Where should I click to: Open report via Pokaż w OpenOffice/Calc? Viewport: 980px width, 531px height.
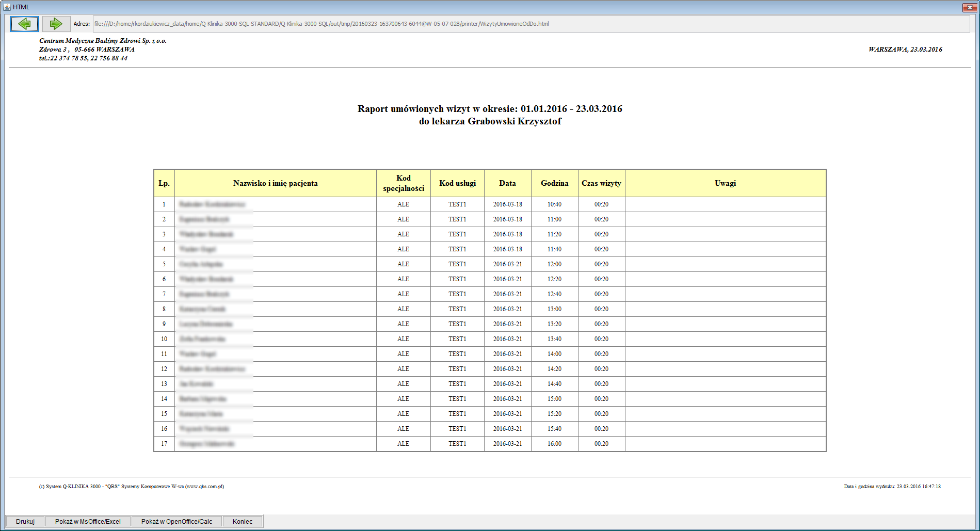tap(176, 521)
